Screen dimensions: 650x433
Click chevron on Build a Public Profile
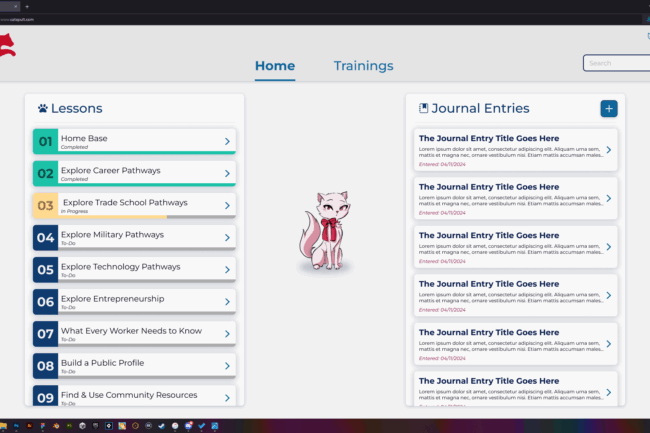tap(227, 366)
